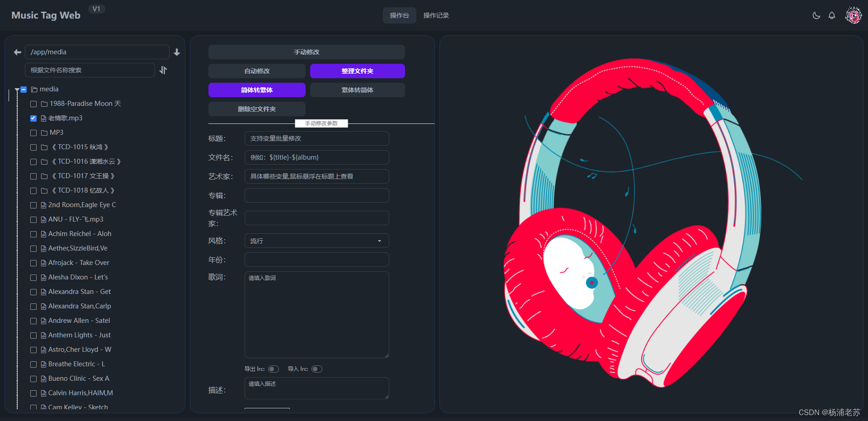
Task: Select the Bueno Clinic - Sex A file
Action: tap(79, 379)
